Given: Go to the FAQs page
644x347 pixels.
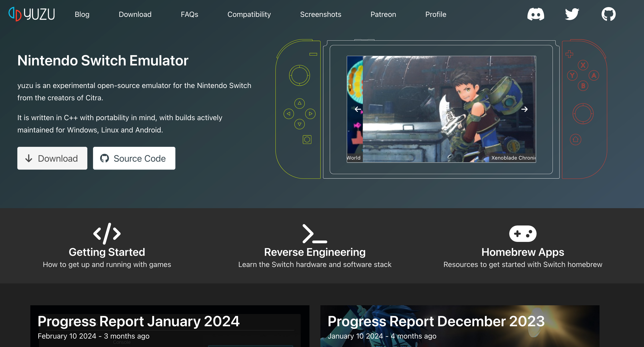Looking at the screenshot, I should click(x=189, y=15).
